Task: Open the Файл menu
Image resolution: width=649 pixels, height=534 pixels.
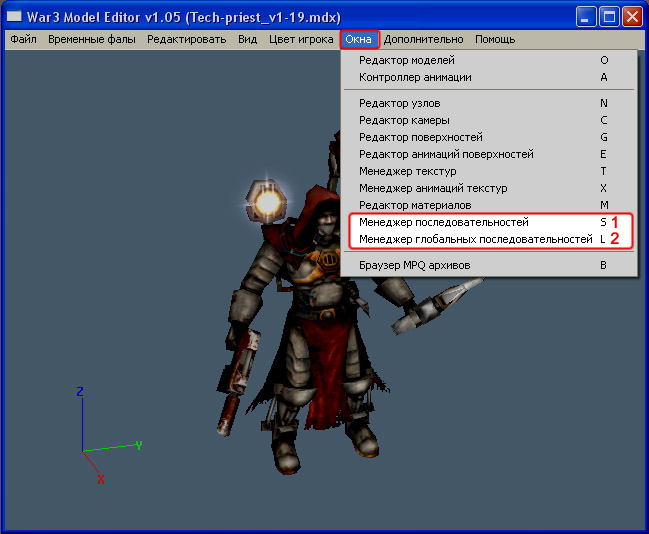Action: tap(23, 39)
